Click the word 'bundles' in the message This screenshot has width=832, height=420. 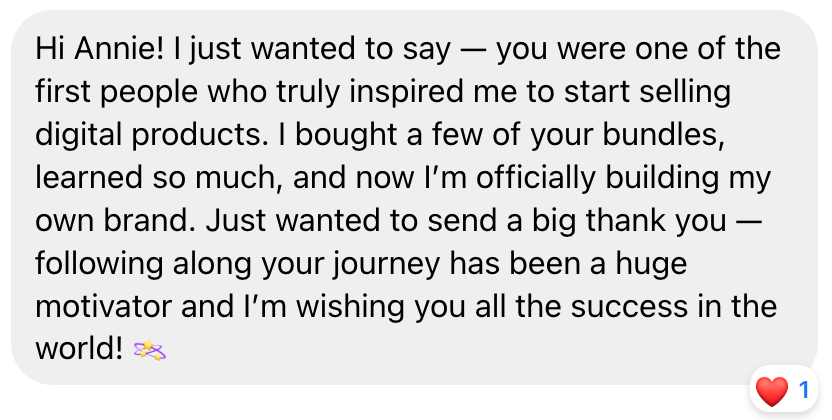[663, 134]
